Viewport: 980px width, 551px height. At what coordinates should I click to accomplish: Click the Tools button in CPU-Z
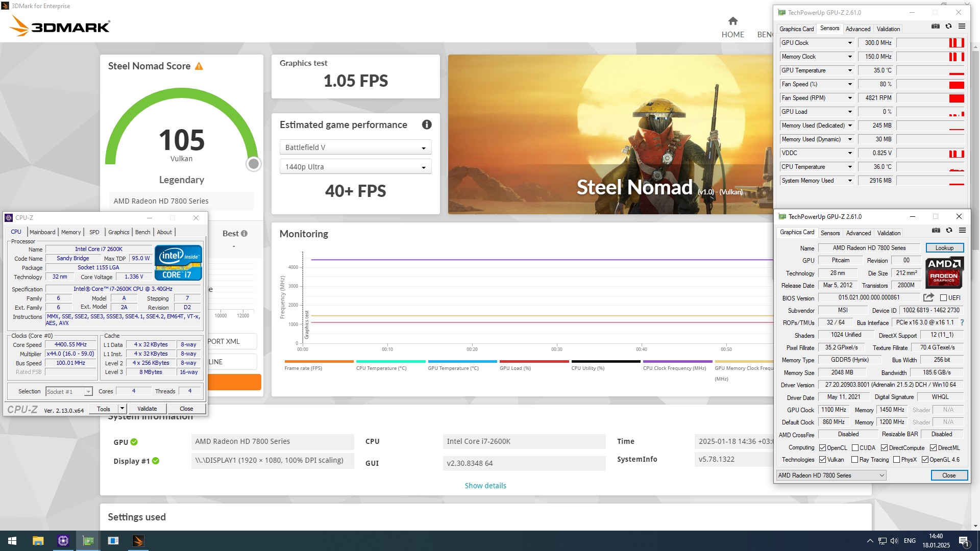tap(104, 409)
